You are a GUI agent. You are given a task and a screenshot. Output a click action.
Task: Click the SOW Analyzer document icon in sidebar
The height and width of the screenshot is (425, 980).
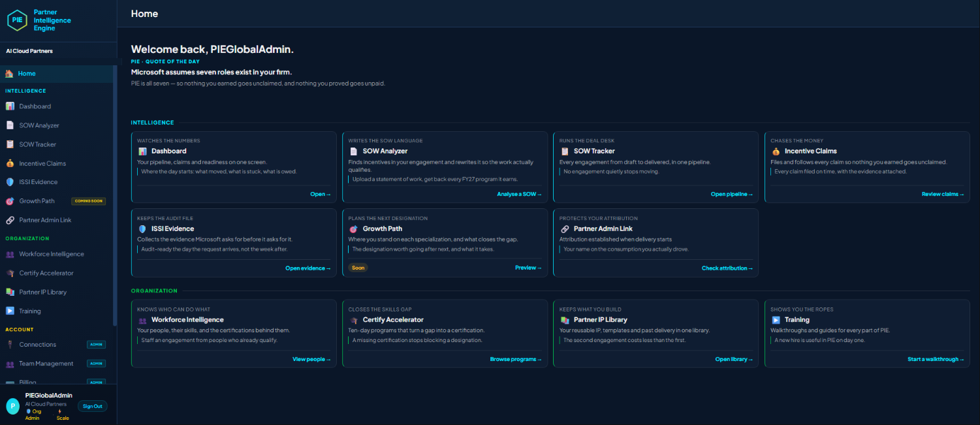pyautogui.click(x=10, y=125)
